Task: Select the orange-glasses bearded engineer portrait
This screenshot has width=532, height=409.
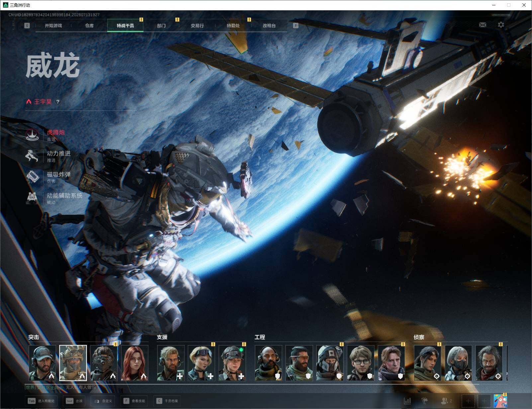Action: click(299, 363)
